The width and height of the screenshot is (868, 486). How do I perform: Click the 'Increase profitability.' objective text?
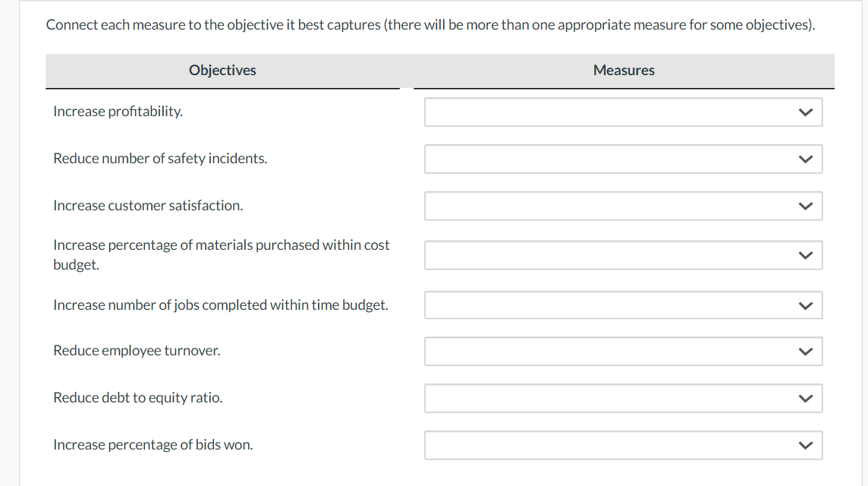coord(118,112)
